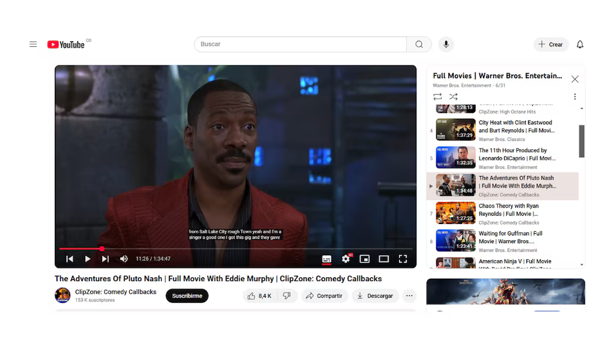This screenshot has width=596, height=364.
Task: Open the notifications bell
Action: tap(580, 44)
